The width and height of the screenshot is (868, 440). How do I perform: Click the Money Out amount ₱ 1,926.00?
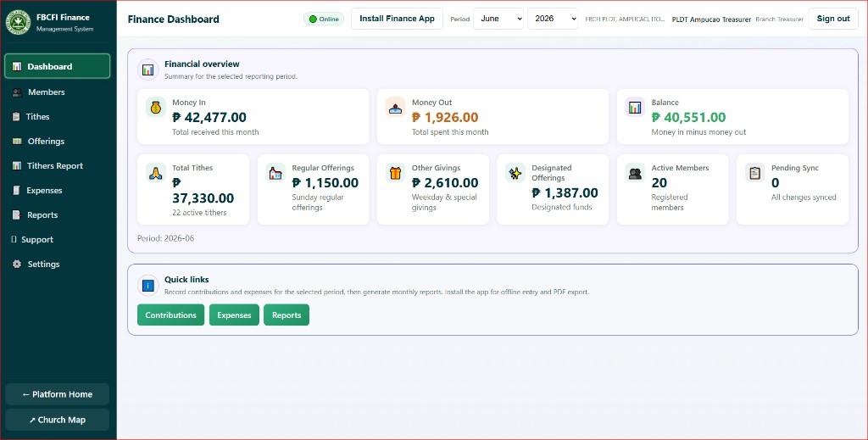(x=445, y=117)
